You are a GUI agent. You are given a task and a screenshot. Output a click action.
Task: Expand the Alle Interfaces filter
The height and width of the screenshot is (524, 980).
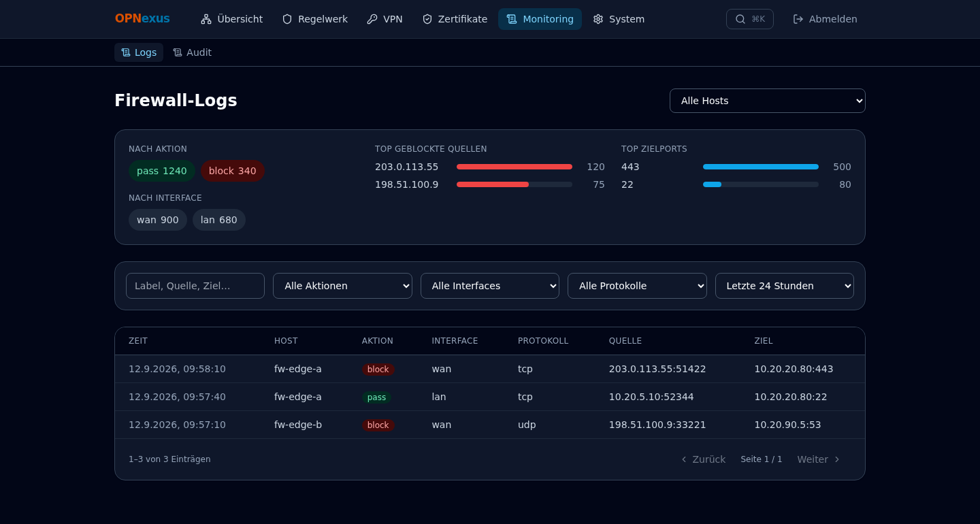pyautogui.click(x=490, y=286)
